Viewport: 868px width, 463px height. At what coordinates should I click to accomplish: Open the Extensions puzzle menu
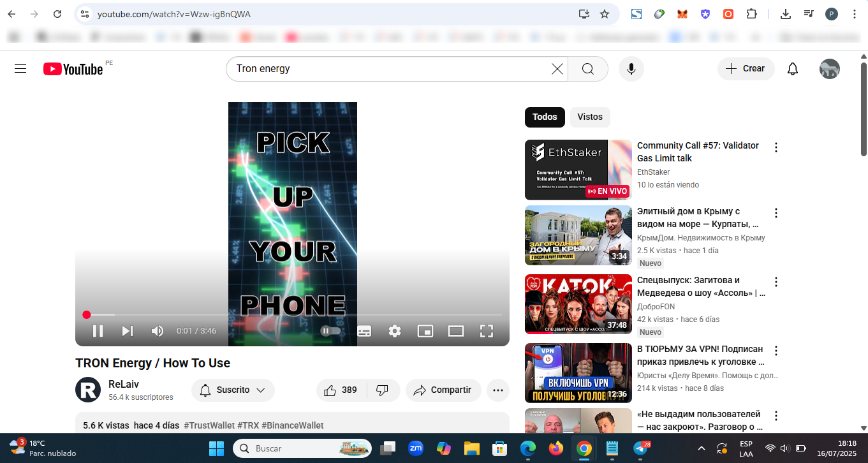[x=751, y=14]
